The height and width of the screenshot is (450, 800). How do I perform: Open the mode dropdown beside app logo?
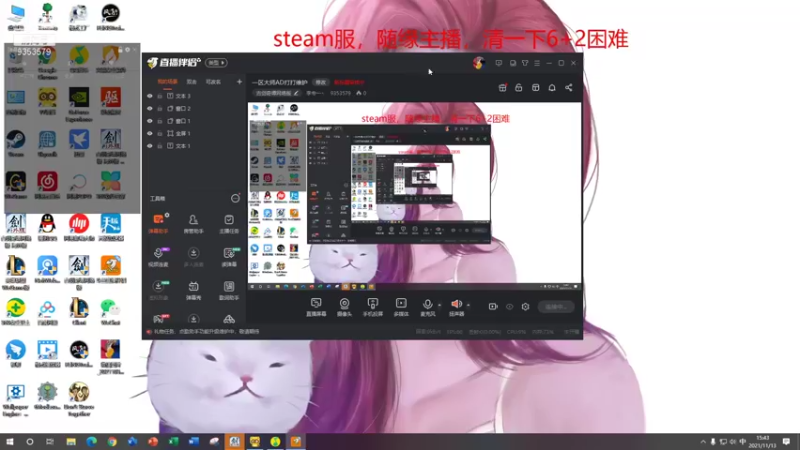[216, 63]
